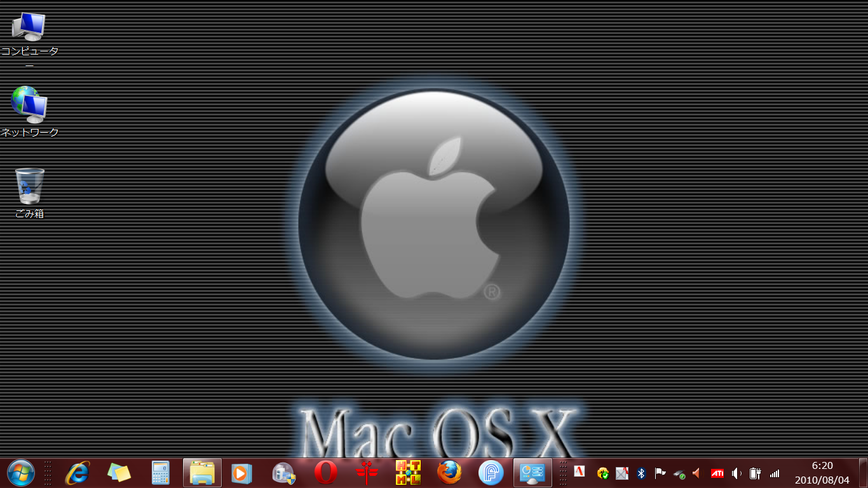Click the Adobe icon in the system tray

[x=580, y=471]
